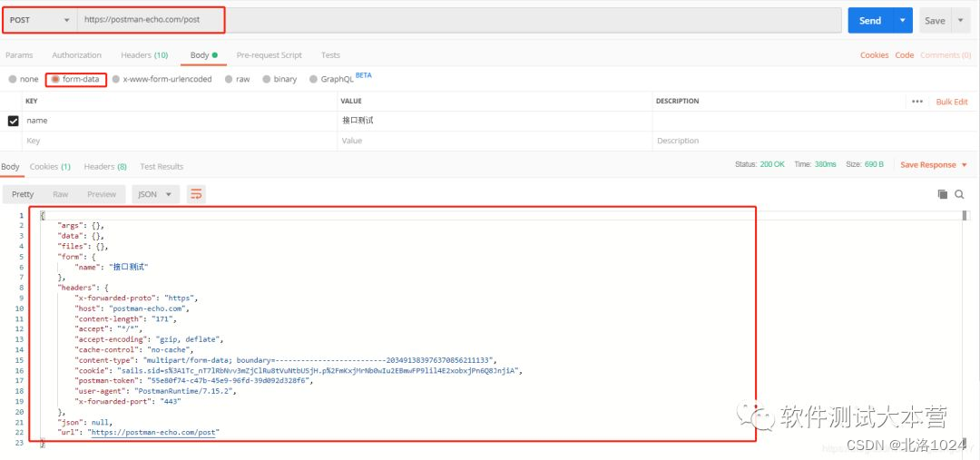This screenshot has width=980, height=460.
Task: Select the Raw view
Action: pyautogui.click(x=61, y=194)
